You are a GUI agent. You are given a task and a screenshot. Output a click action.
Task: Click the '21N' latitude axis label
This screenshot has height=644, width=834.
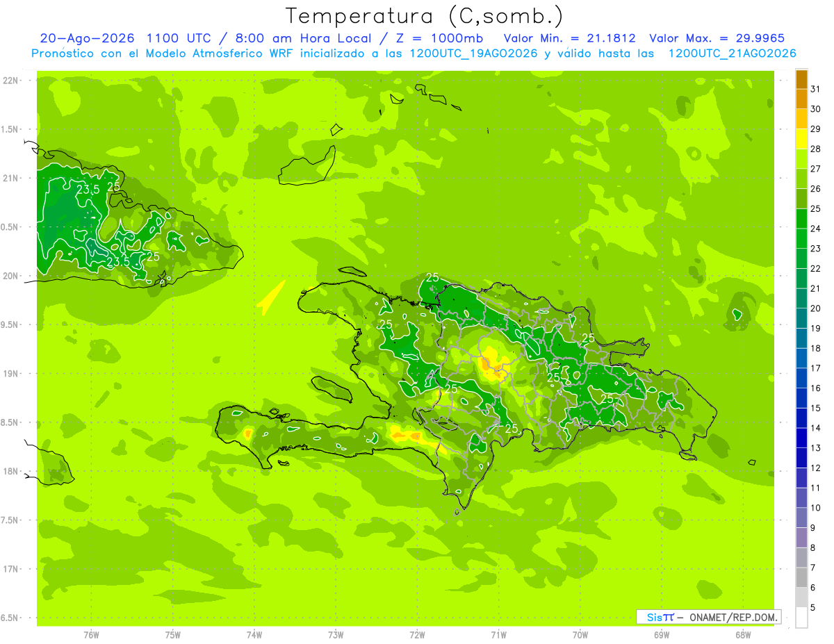pyautogui.click(x=10, y=178)
